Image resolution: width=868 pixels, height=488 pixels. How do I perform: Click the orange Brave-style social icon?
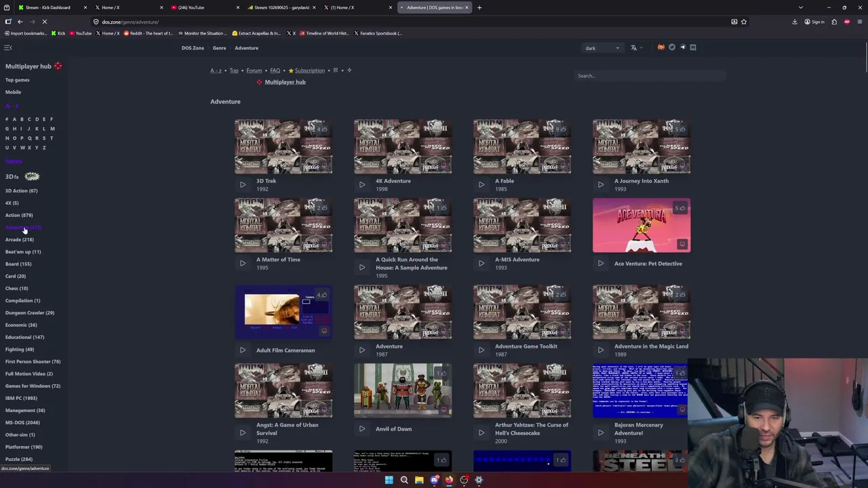coord(661,47)
